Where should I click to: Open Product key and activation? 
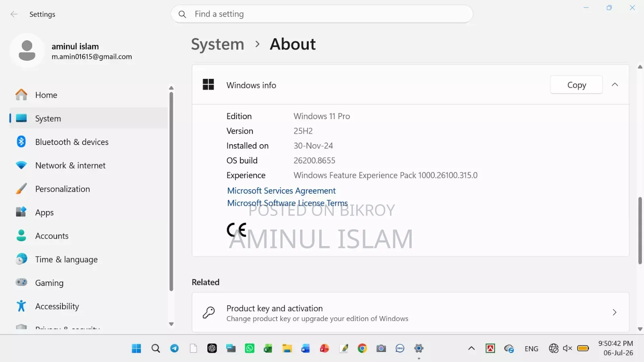[x=411, y=312]
